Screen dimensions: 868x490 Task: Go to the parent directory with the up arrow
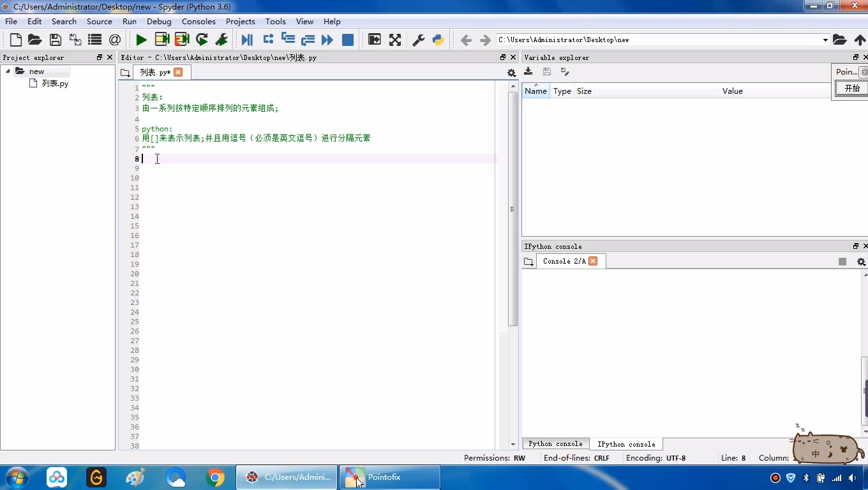coord(860,40)
